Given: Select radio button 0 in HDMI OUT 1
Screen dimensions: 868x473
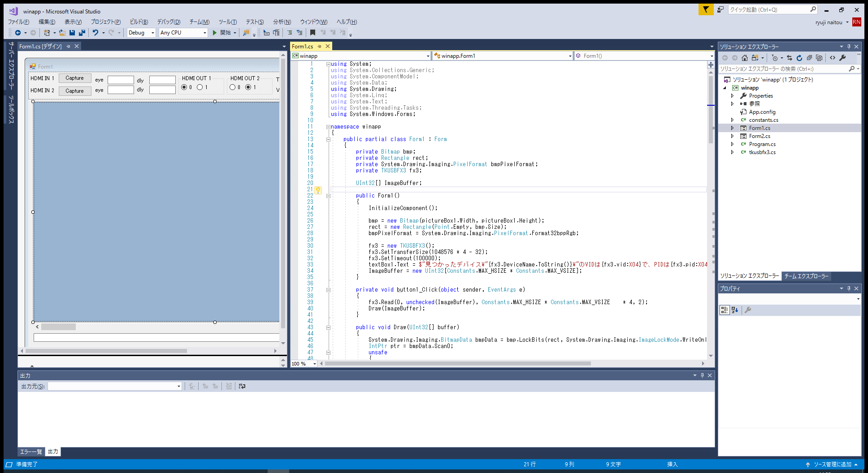Looking at the screenshot, I should coord(184,87).
